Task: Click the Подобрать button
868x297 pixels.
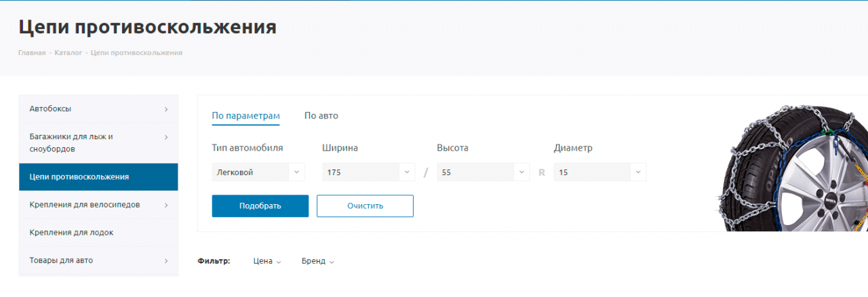Action: click(260, 206)
